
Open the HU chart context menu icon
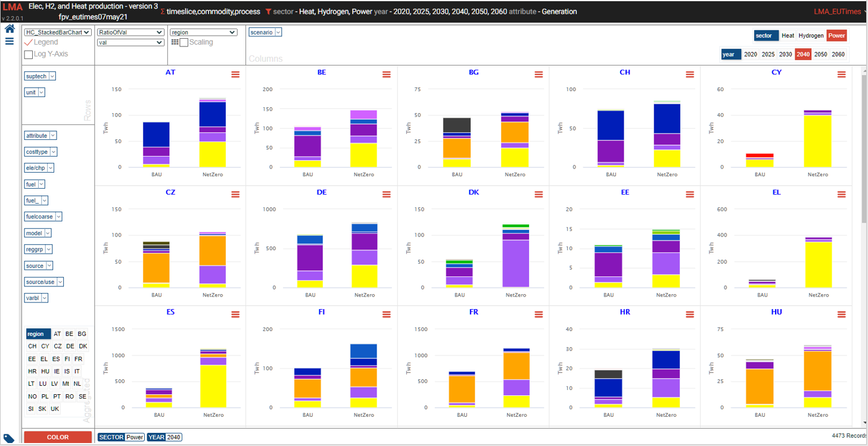[841, 314]
